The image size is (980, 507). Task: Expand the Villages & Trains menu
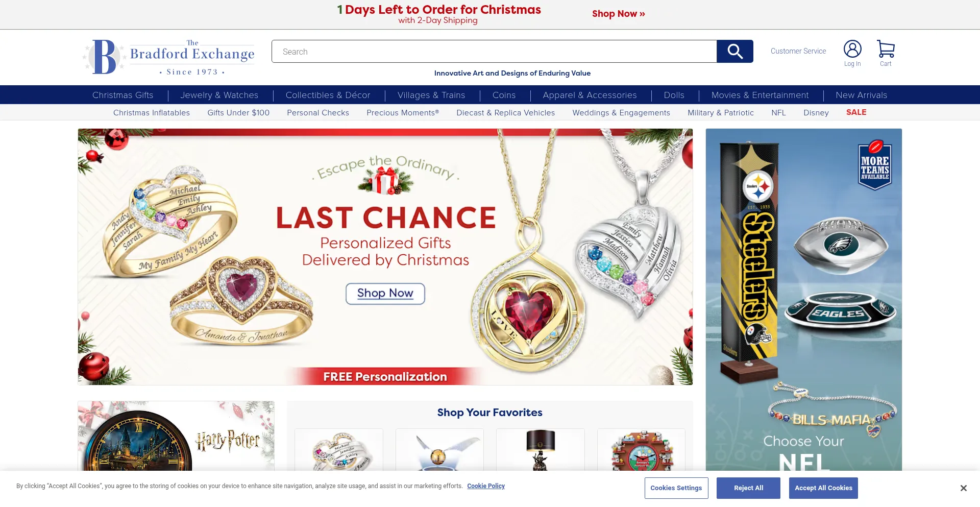pyautogui.click(x=431, y=95)
